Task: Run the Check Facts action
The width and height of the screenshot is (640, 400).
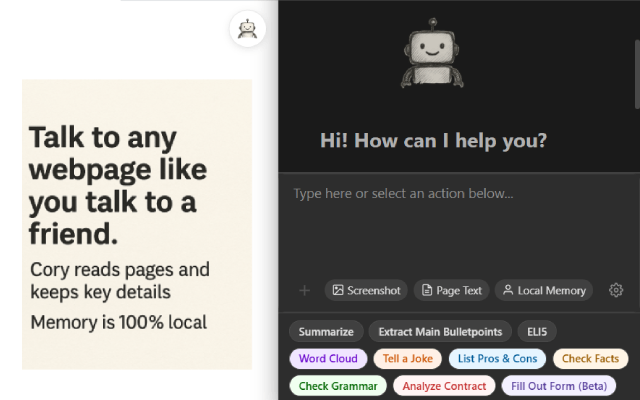Action: 590,358
